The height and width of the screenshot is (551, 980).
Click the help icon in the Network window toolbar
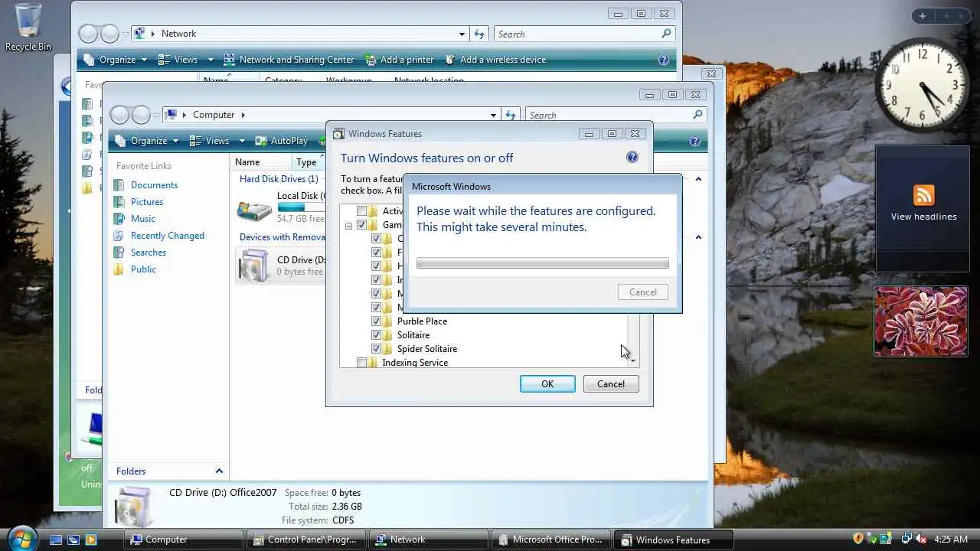[x=664, y=60]
